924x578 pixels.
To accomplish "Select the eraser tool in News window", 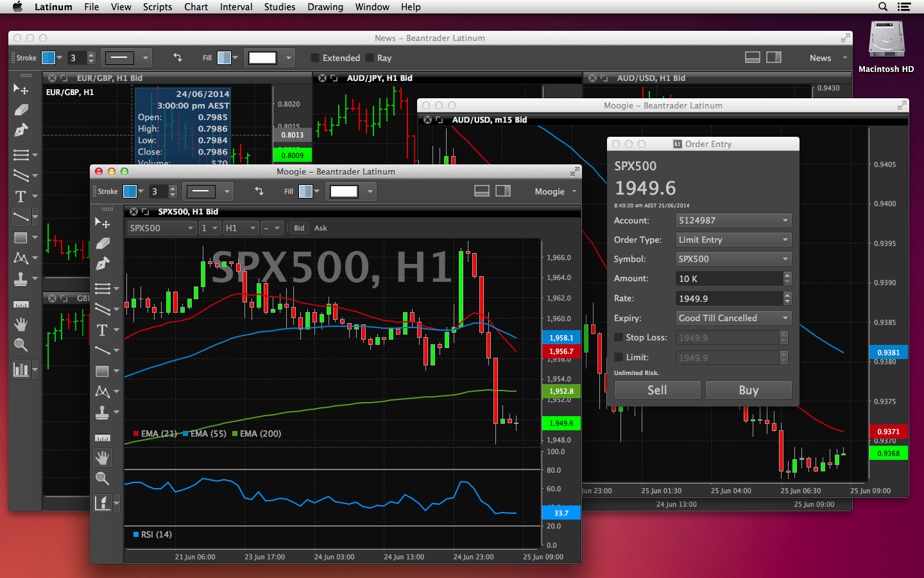I will coord(21,110).
